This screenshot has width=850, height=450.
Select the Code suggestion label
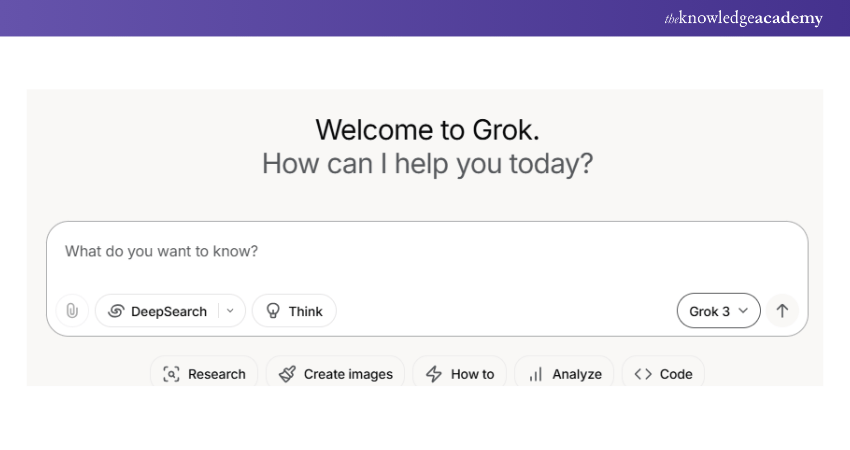point(676,374)
